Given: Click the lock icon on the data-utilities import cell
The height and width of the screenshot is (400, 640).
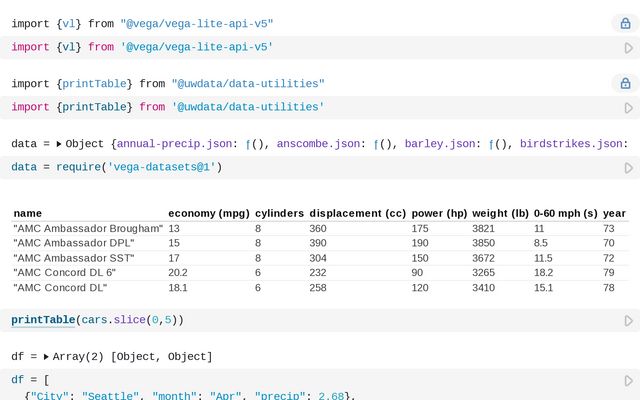Looking at the screenshot, I should pos(626,84).
